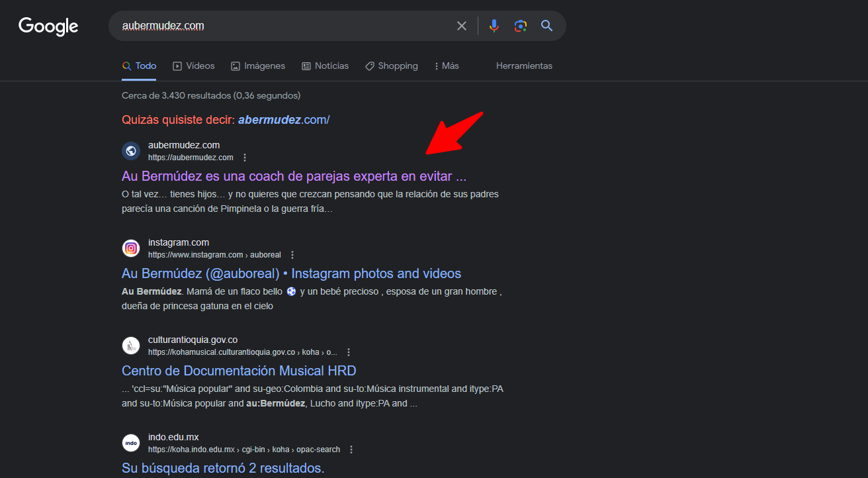Open options menu for aubermudez.com result
Image resolution: width=868 pixels, height=478 pixels.
245,158
